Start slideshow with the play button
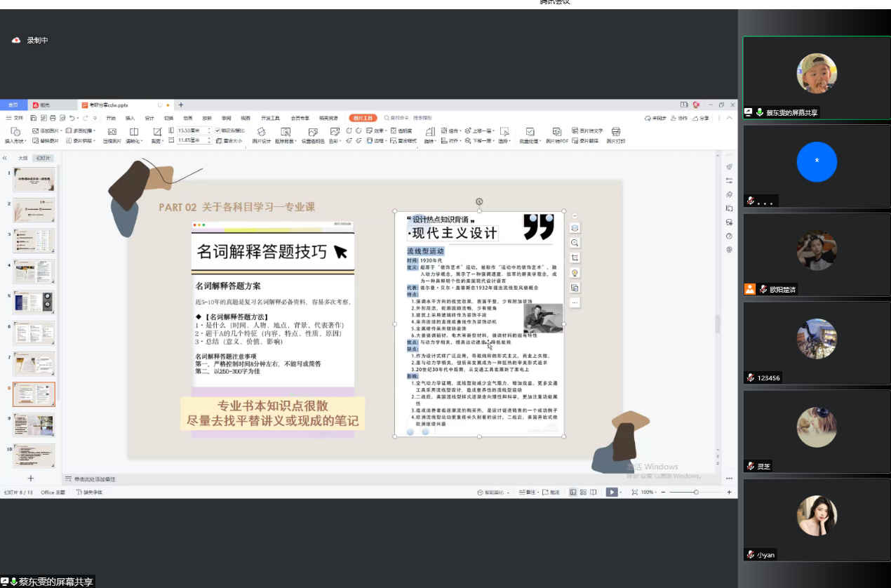Screen dimensions: 891x588 (x=612, y=493)
